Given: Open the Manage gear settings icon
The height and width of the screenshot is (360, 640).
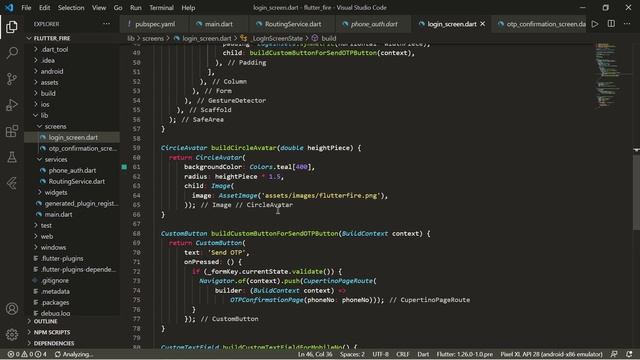Looking at the screenshot, I should tap(12, 335).
